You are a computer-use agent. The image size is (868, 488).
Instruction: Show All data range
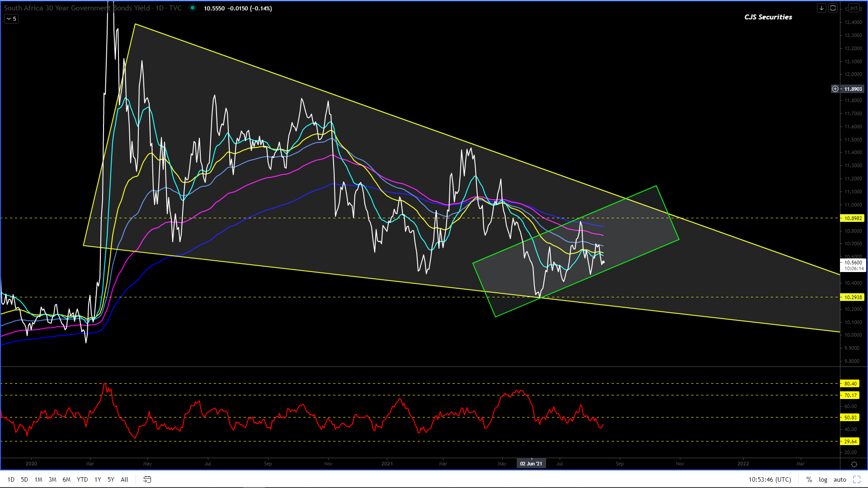(x=124, y=479)
